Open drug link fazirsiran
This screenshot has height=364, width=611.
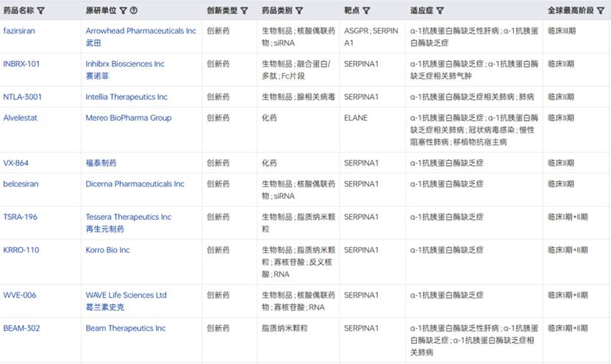point(19,31)
